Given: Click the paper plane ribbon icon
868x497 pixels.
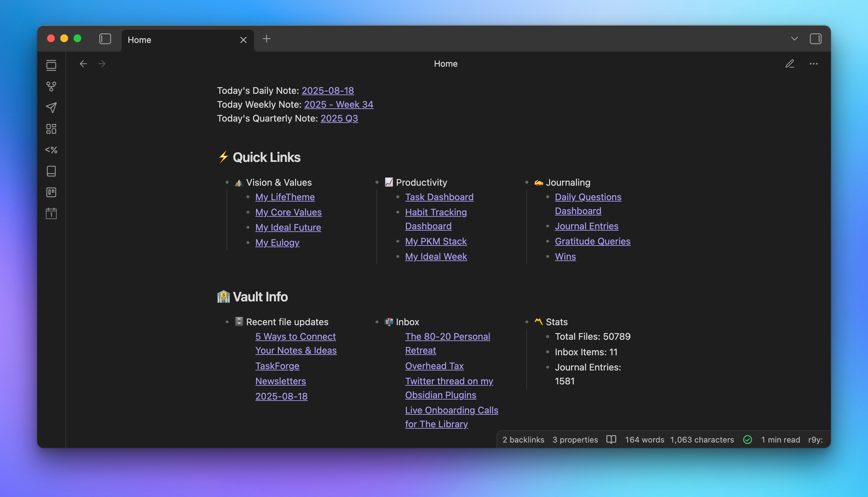Looking at the screenshot, I should pyautogui.click(x=51, y=108).
